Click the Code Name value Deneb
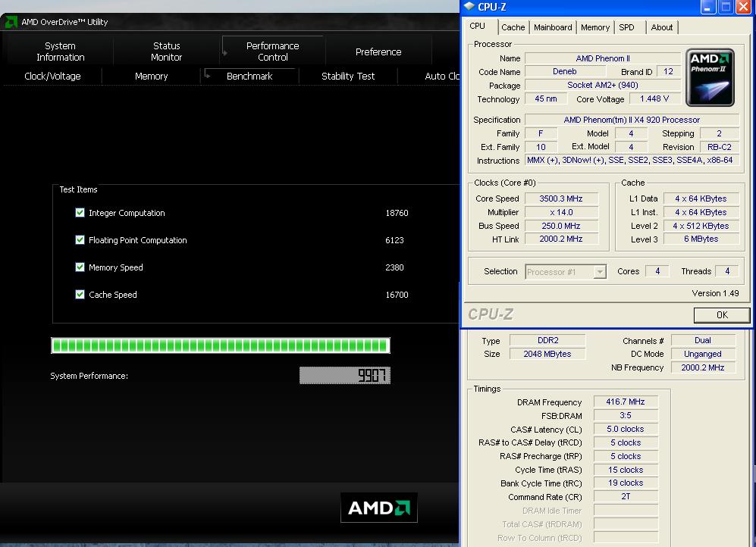Screen dimensions: 756x547 click(565, 71)
